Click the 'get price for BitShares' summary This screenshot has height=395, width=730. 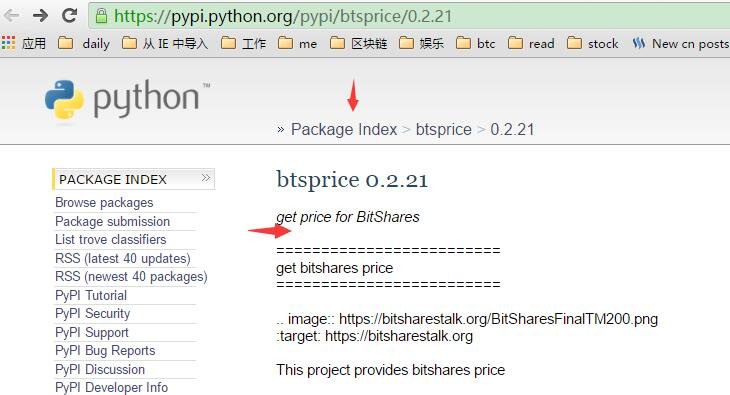pos(348,217)
